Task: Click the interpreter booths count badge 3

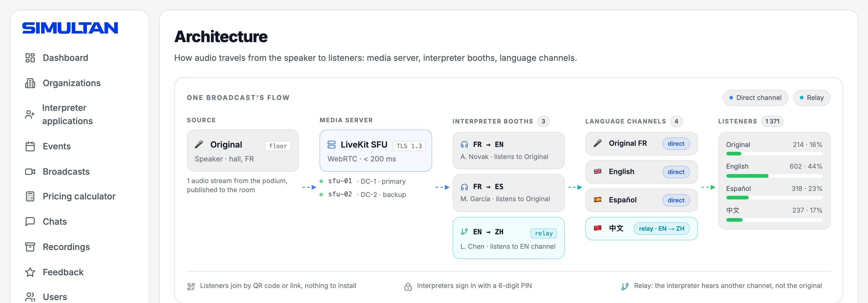Action: 543,121
